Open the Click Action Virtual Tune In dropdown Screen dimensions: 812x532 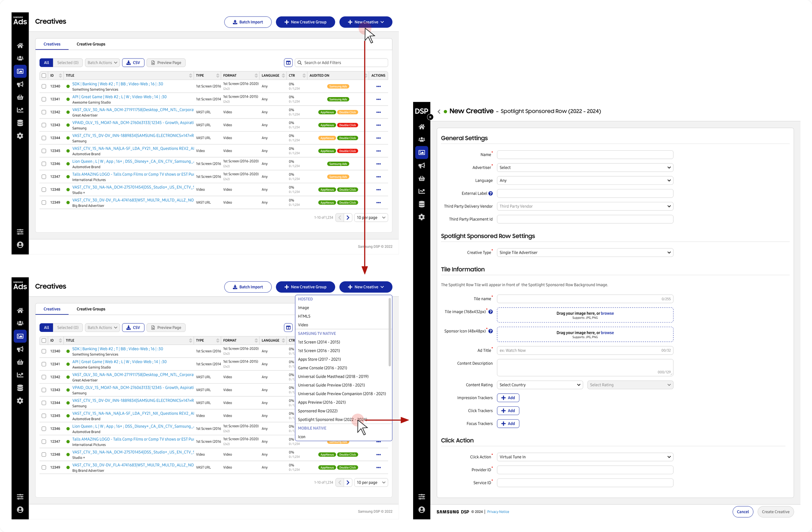(584, 457)
